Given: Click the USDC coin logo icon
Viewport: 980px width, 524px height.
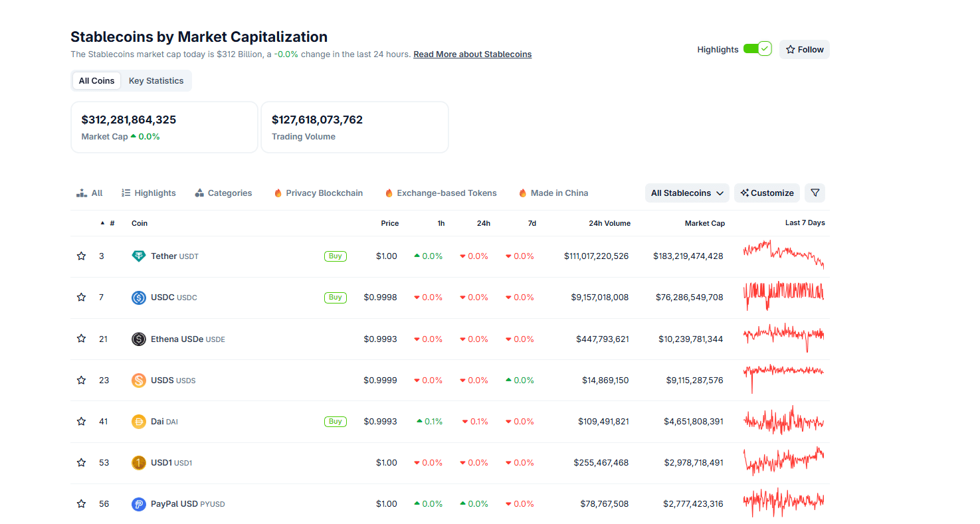Looking at the screenshot, I should coord(138,298).
